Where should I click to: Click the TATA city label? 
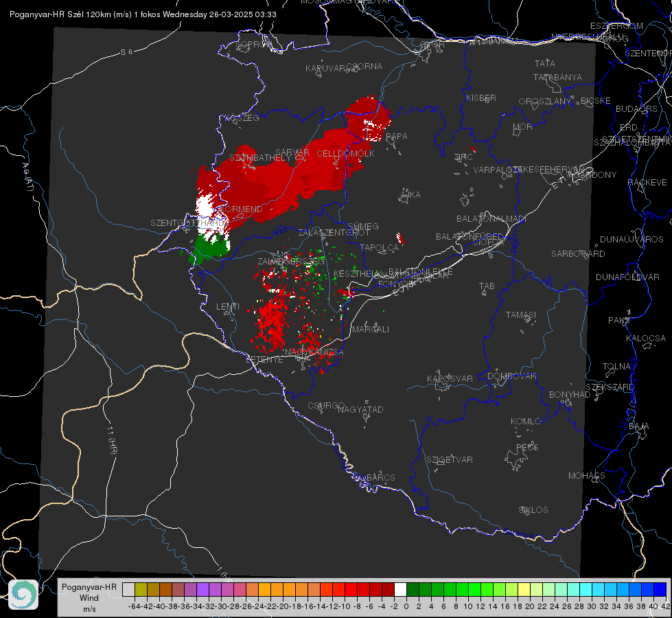coord(545,63)
